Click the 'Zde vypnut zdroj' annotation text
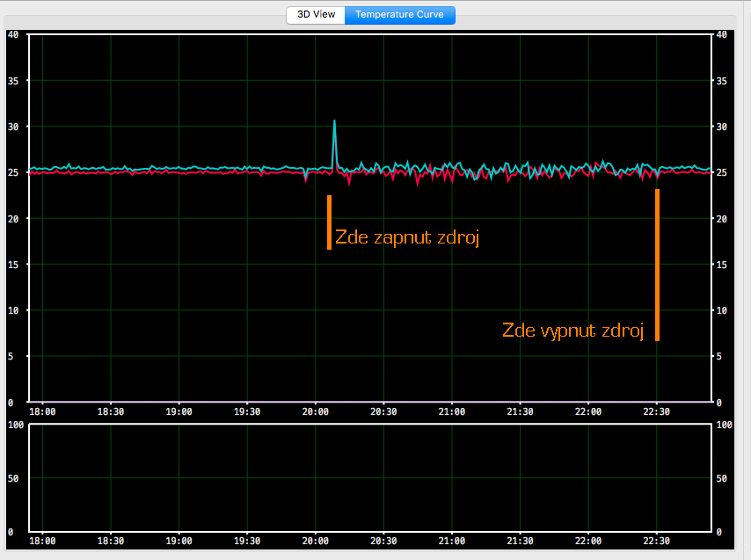Screen dimensions: 751x560 click(x=573, y=331)
